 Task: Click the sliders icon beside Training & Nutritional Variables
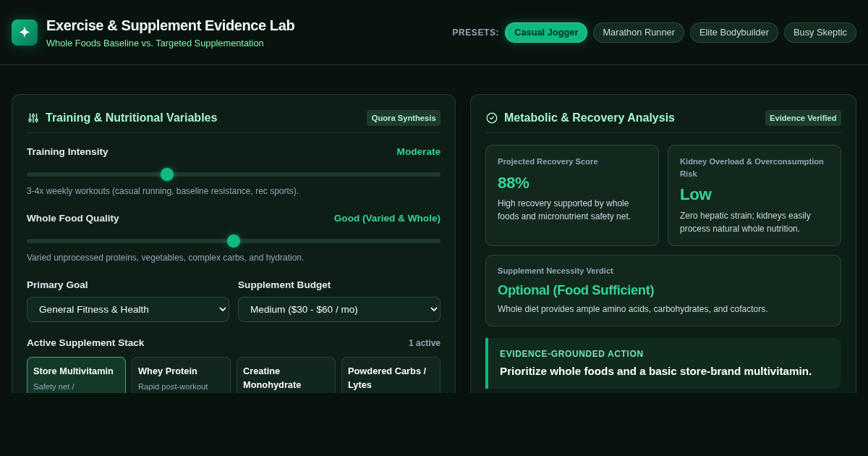(x=33, y=118)
